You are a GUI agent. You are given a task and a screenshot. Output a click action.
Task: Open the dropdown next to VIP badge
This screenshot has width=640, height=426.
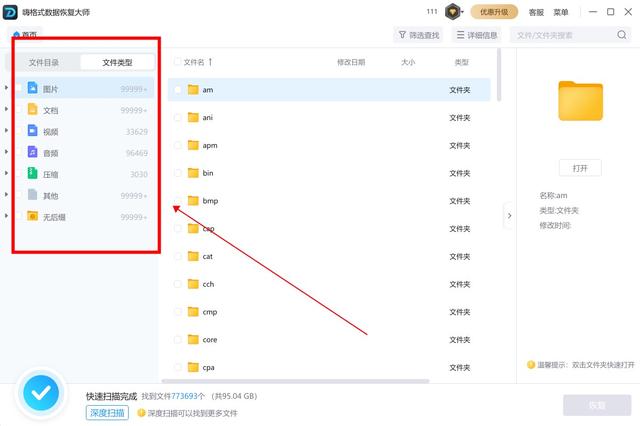pyautogui.click(x=462, y=12)
